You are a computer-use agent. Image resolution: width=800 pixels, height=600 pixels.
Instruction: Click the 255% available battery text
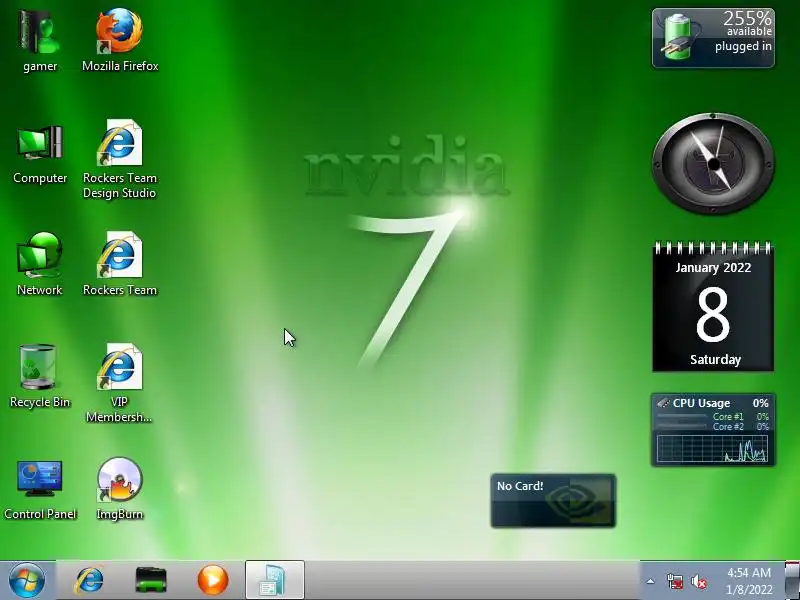click(747, 24)
